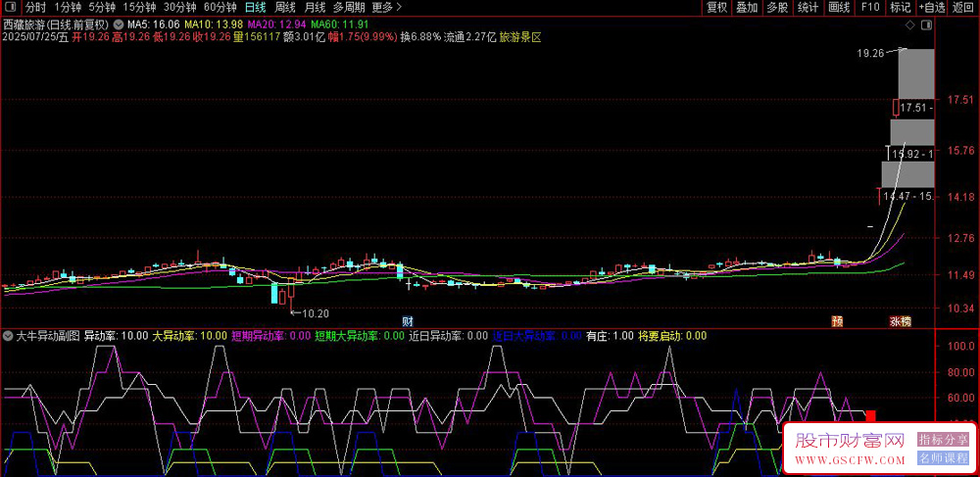Click the 幅1.75(9.99%) change value
The width and height of the screenshot is (980, 477).
pyautogui.click(x=364, y=37)
